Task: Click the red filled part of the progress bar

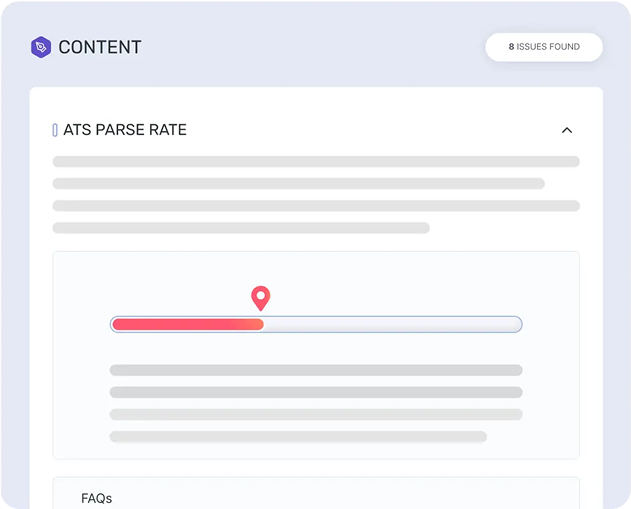Action: [188, 324]
